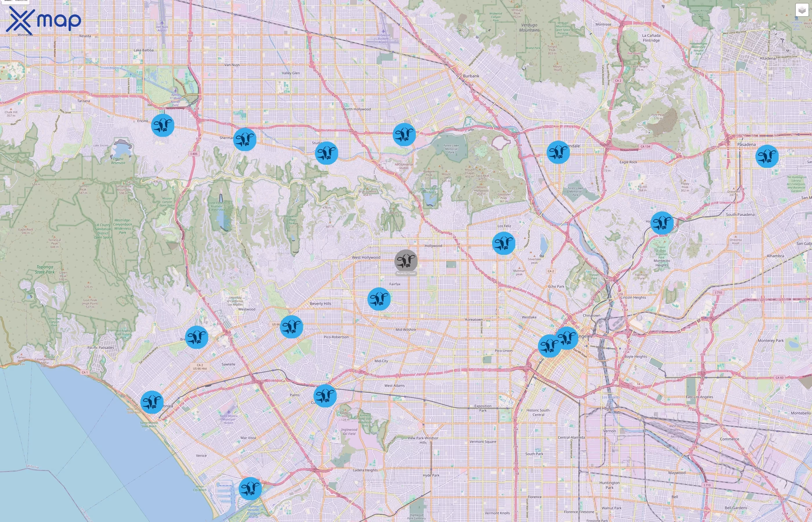Click the Westwood map label
The height and width of the screenshot is (522, 812).
(247, 309)
